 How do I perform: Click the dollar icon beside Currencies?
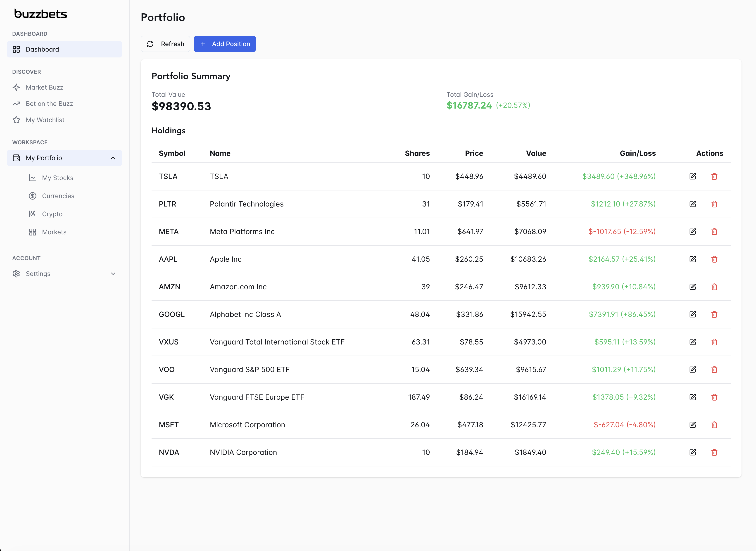[x=33, y=196]
